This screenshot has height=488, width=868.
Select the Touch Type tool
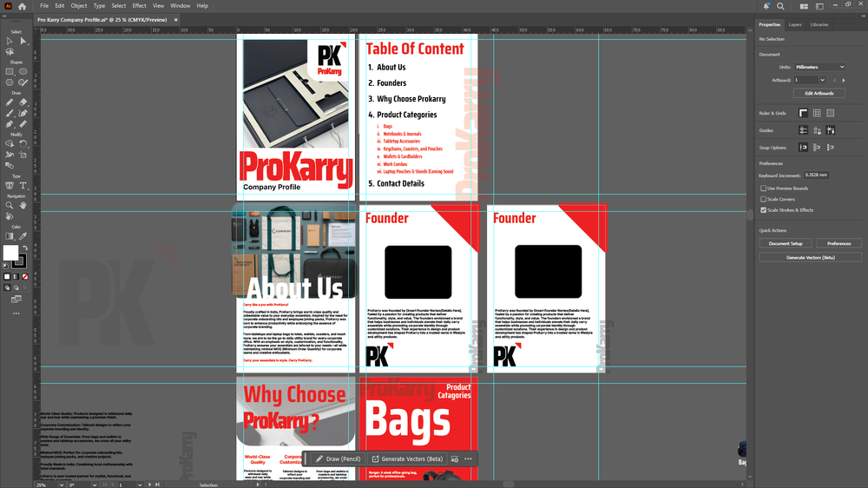pyautogui.click(x=10, y=186)
